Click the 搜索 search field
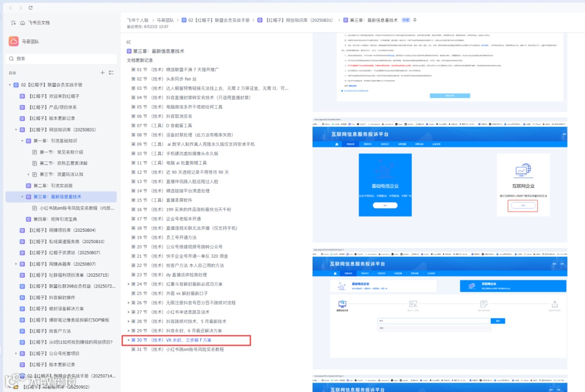 pos(61,58)
